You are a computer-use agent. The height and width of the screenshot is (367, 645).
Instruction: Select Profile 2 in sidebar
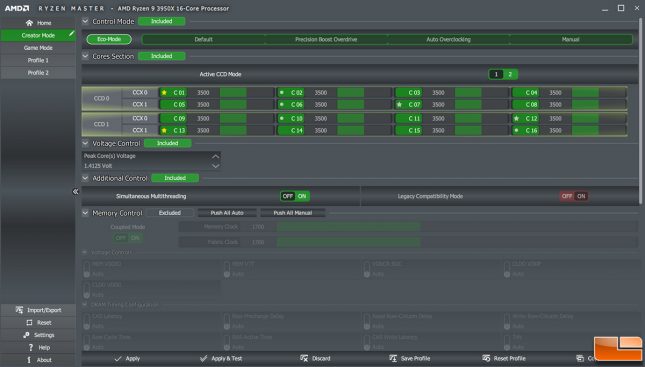coord(38,72)
